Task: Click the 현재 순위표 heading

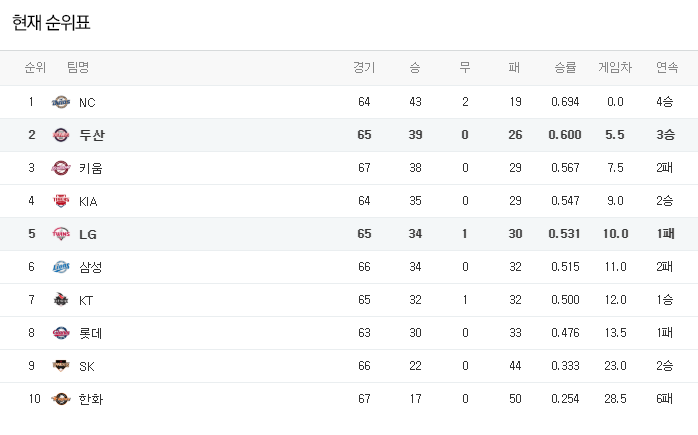Action: 51,22
